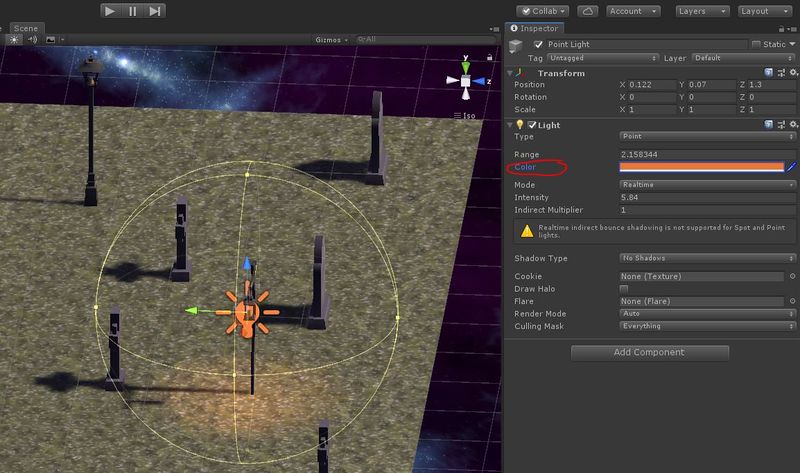Click the Intensity field showing 5.84
This screenshot has width=800, height=473.
[707, 197]
